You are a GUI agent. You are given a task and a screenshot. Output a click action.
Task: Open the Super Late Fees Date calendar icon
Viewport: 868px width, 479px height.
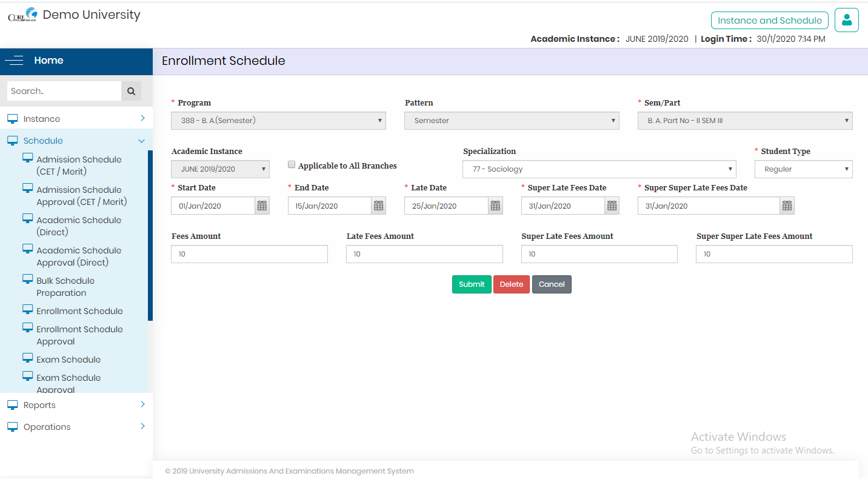click(612, 206)
